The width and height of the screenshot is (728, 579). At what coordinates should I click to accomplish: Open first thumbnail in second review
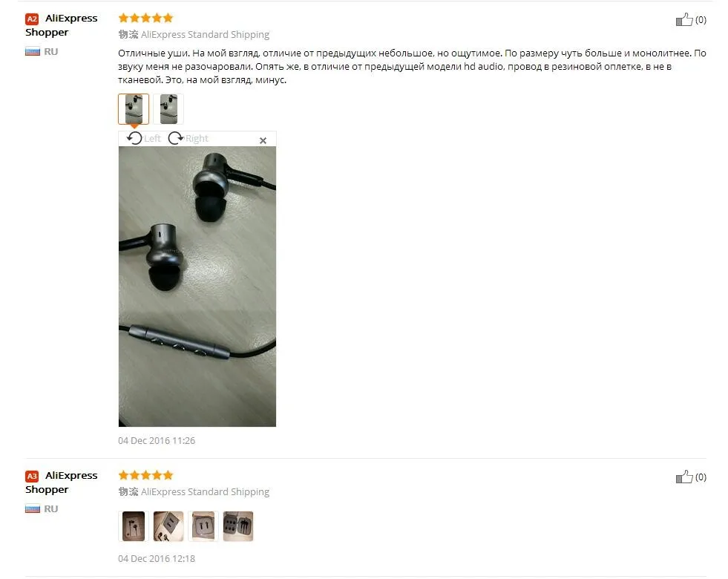[134, 526]
